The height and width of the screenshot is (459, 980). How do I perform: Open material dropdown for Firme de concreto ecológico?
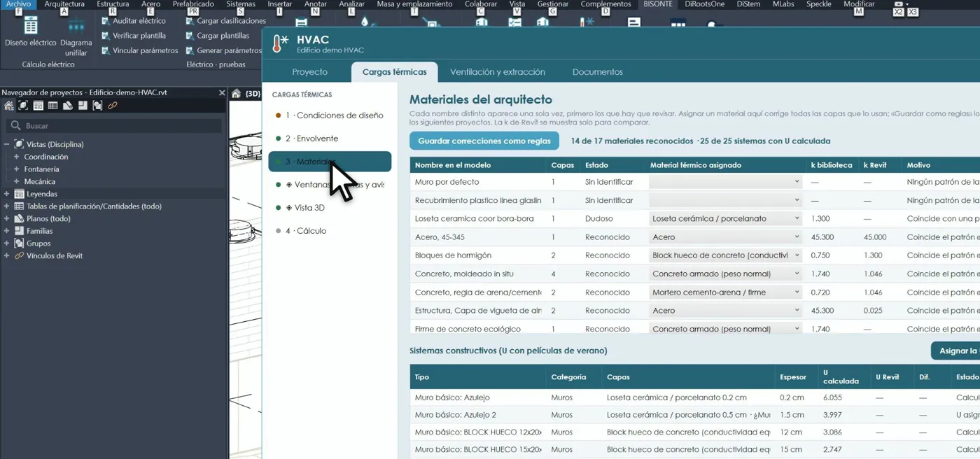[725, 329]
